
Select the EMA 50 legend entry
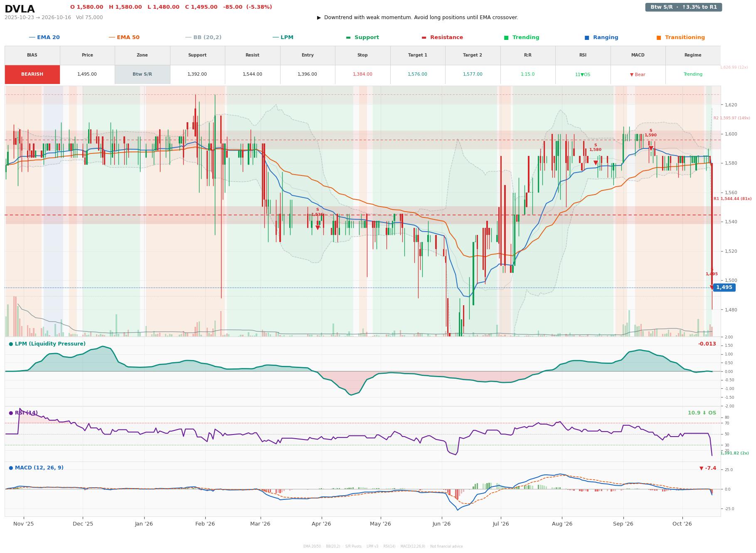(124, 37)
